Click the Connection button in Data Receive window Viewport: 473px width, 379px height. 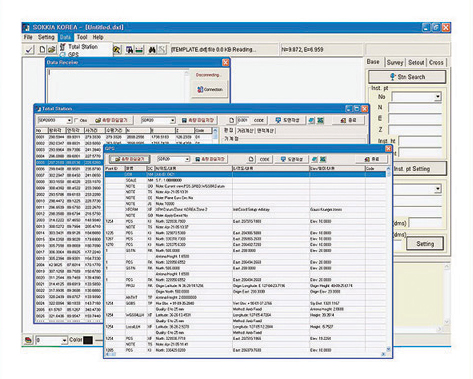pyautogui.click(x=210, y=89)
